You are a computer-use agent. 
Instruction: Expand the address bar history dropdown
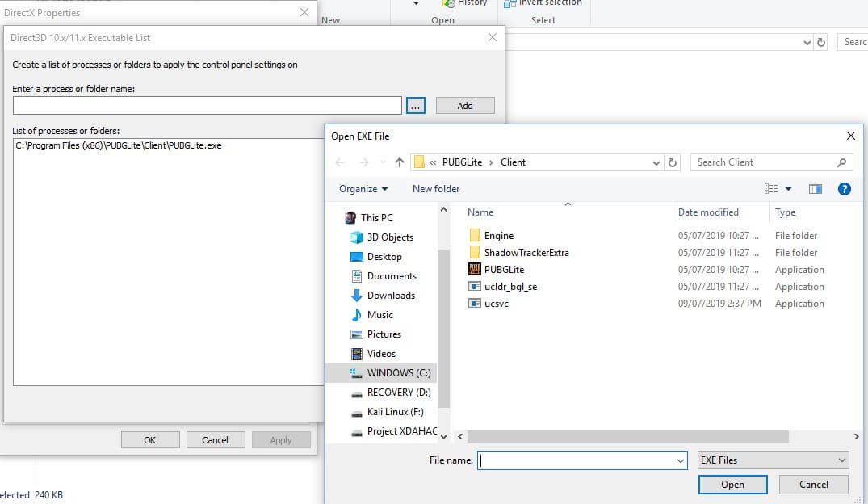click(656, 162)
